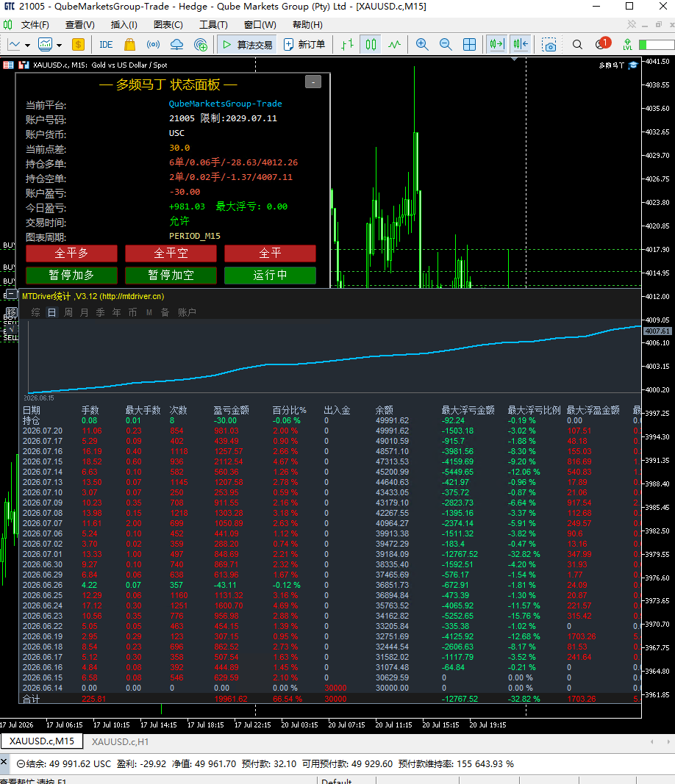Click the zoom out magnifier icon
Image resolution: width=675 pixels, height=784 pixels.
coord(446,45)
